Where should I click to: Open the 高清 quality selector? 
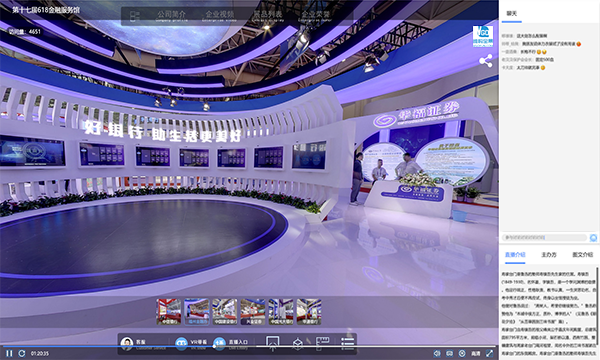coord(476,353)
